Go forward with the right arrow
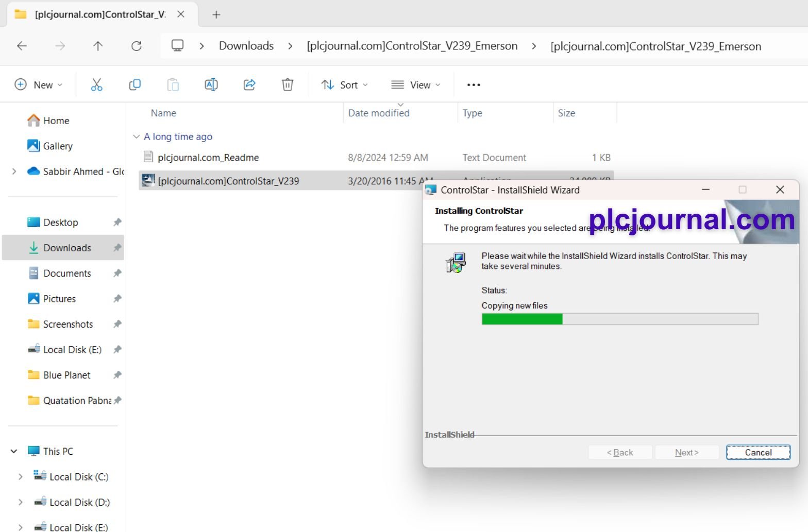 (x=60, y=46)
